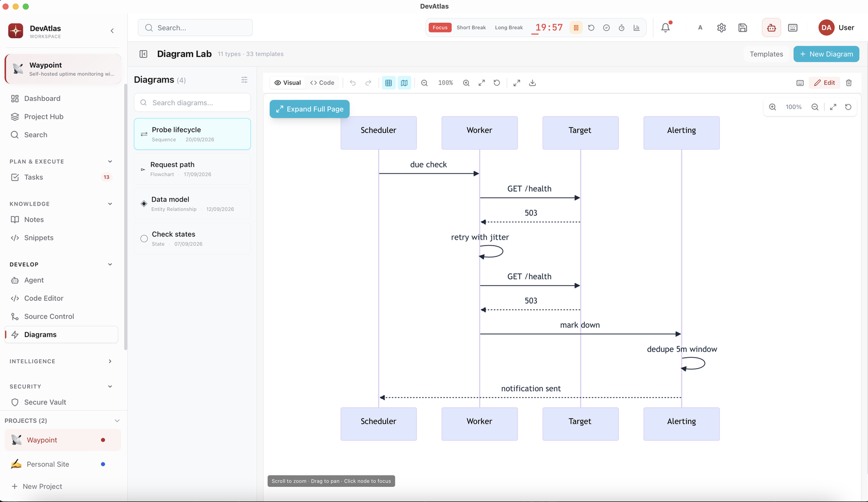Toggle the diagram list panel icon
The image size is (868, 502).
point(143,54)
